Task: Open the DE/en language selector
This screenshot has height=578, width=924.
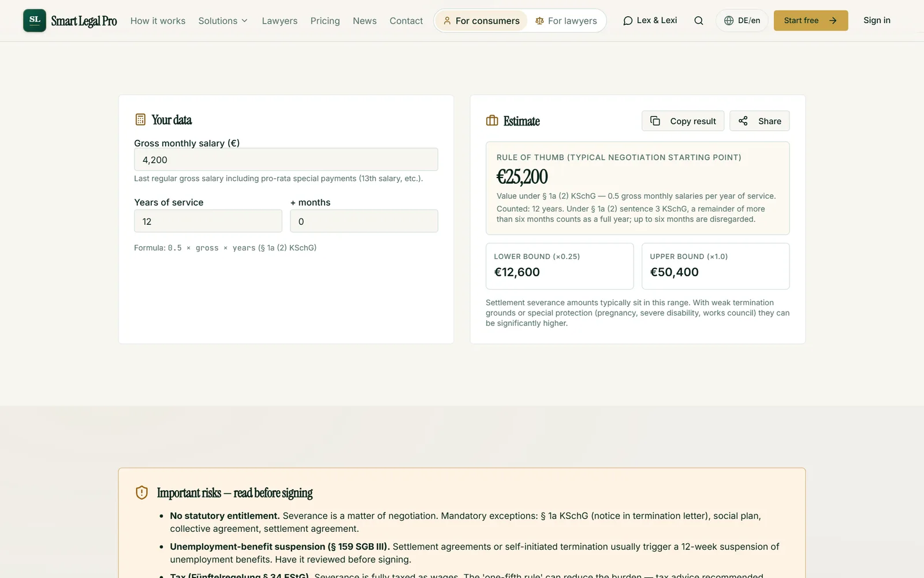Action: pyautogui.click(x=742, y=21)
